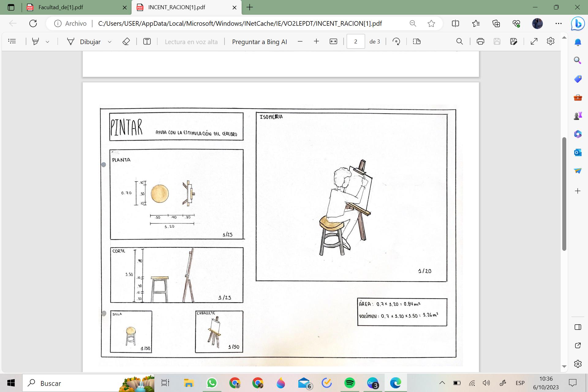Expand the highlighter color dropdown arrow
The image size is (588, 392).
(47, 42)
